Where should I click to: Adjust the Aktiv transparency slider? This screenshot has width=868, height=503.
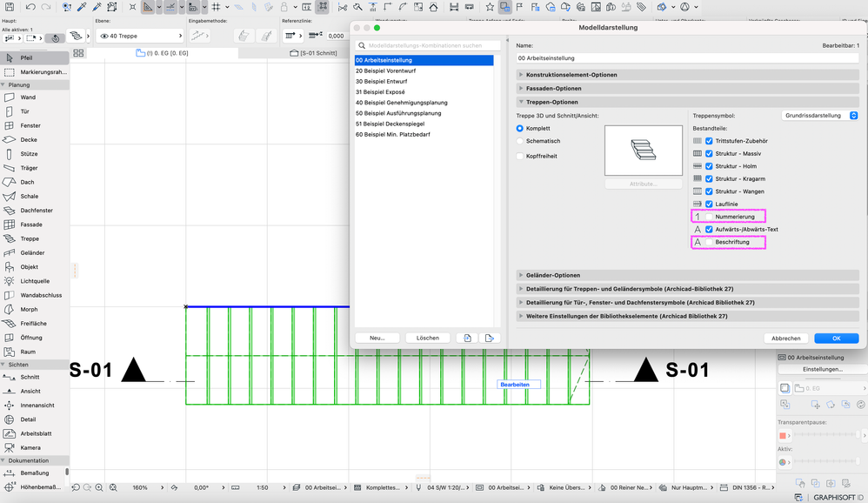[x=828, y=462]
